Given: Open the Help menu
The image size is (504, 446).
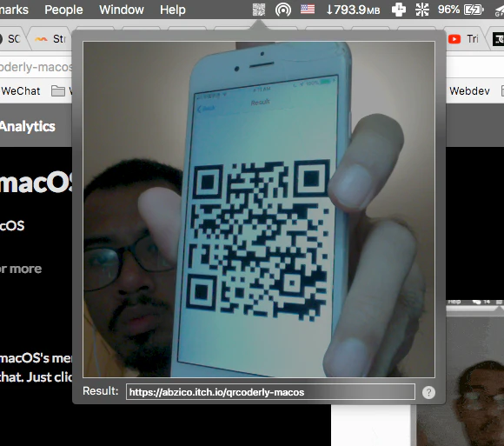Looking at the screenshot, I should [x=173, y=10].
